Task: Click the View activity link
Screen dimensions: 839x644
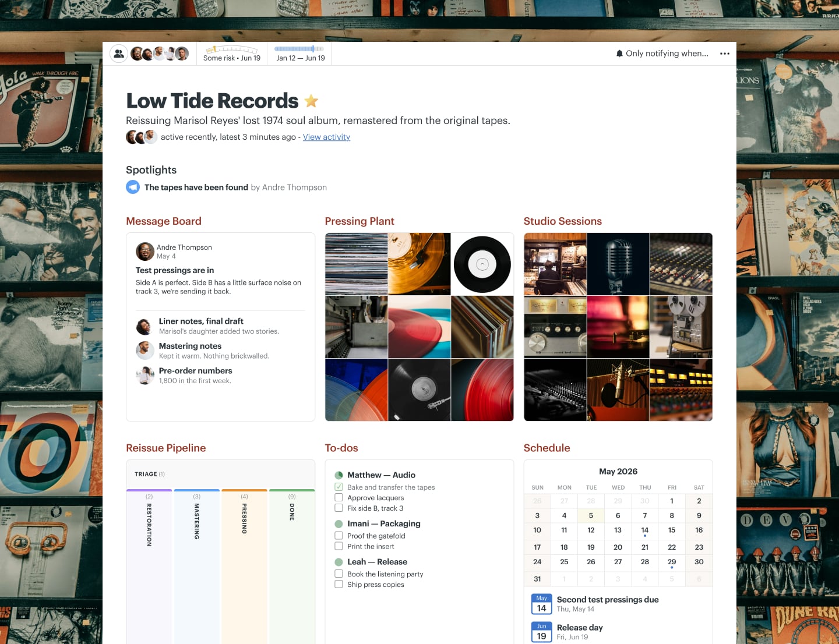Action: (x=326, y=137)
